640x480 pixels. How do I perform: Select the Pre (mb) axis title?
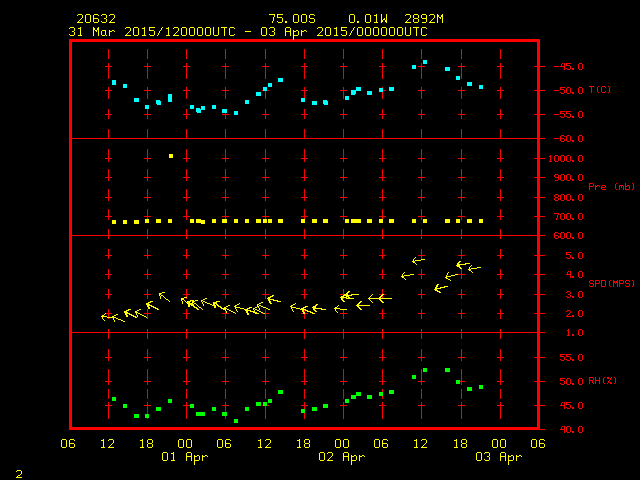(611, 187)
